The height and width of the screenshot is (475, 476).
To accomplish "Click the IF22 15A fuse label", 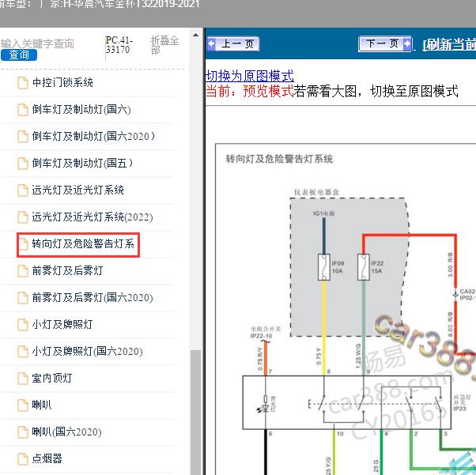I will 377,267.
